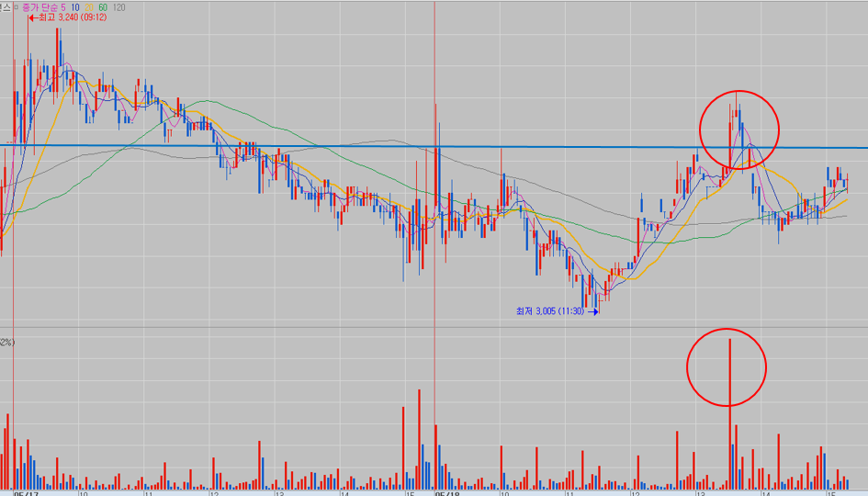This screenshot has height=496, width=868.
Task: Click the blue 10-period moving average value
Action: point(75,7)
